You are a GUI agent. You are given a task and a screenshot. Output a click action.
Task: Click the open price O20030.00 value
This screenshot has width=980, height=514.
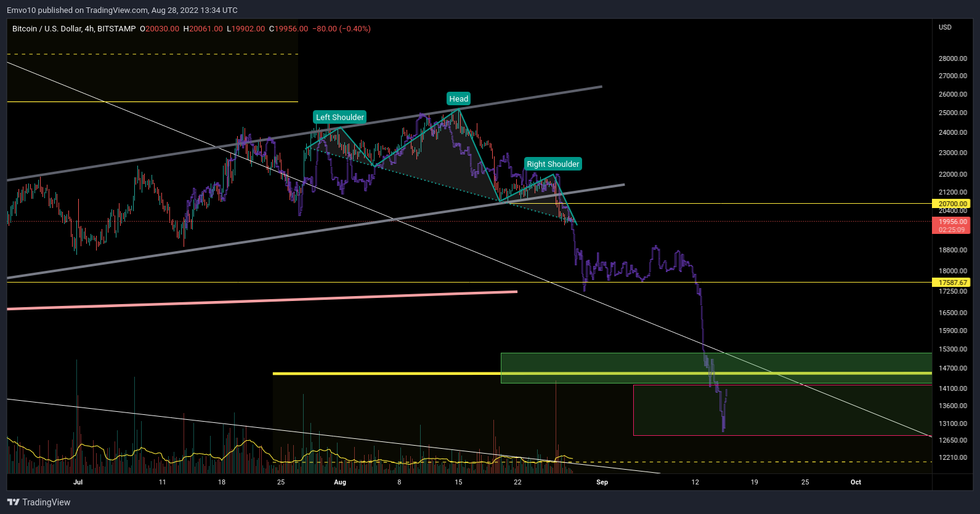tap(160, 28)
